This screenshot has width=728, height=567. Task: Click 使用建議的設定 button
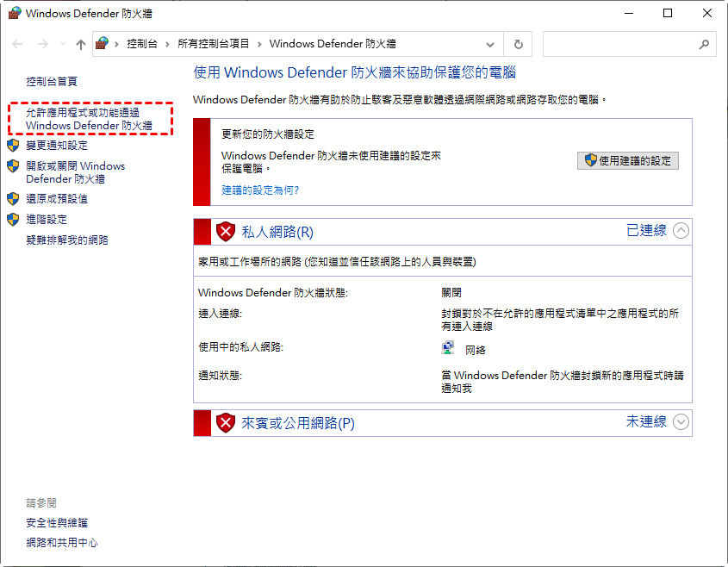click(628, 160)
